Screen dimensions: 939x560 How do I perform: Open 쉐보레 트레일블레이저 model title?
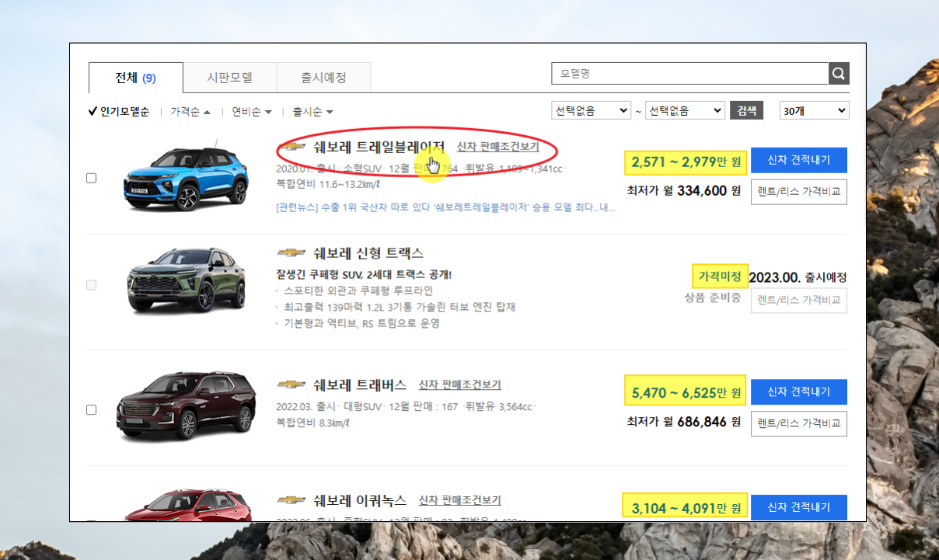point(379,146)
